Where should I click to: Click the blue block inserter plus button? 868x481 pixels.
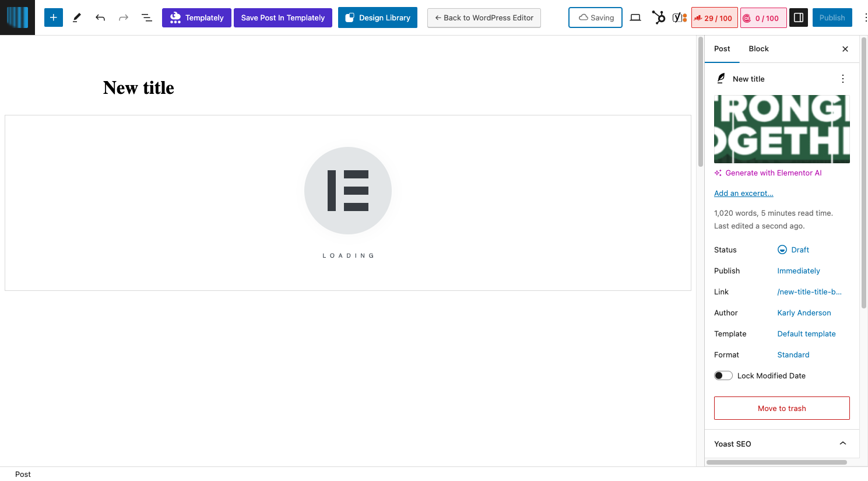point(53,17)
